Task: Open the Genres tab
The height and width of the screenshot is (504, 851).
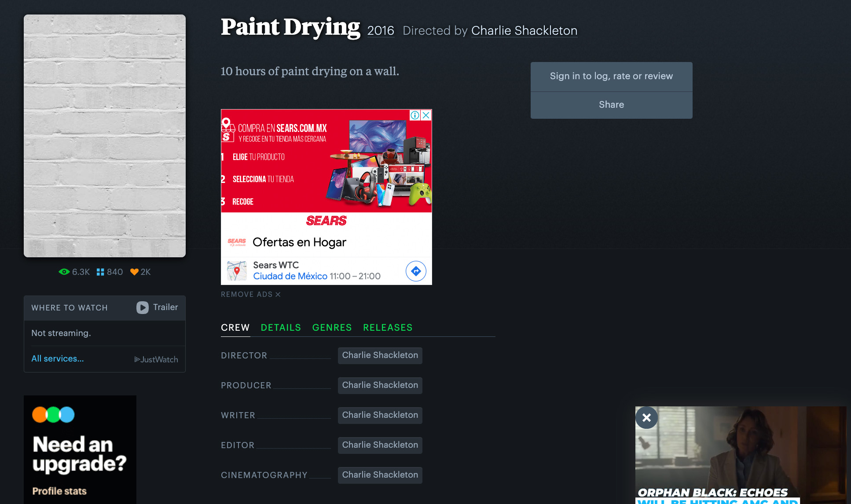Action: 332,328
